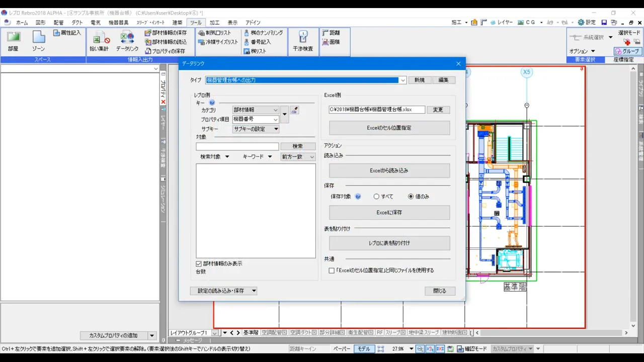
Task: Click the カスタムプロパティの追加 button
Action: click(113, 335)
